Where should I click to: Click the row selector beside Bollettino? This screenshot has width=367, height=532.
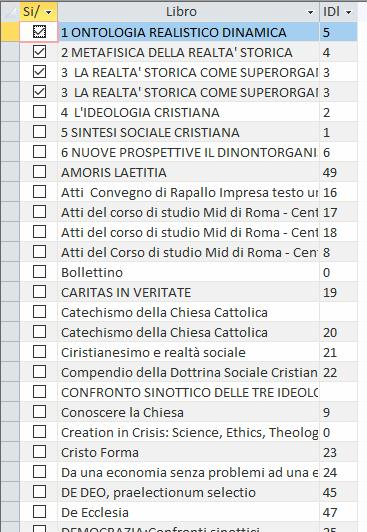pyautogui.click(x=10, y=272)
